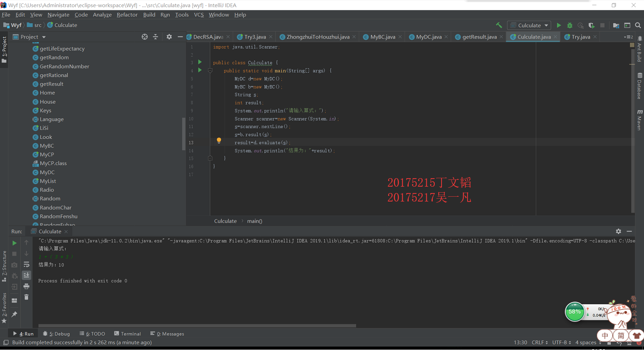This screenshot has width=644, height=350.
Task: Click the IME '中' language icon
Action: click(x=605, y=336)
